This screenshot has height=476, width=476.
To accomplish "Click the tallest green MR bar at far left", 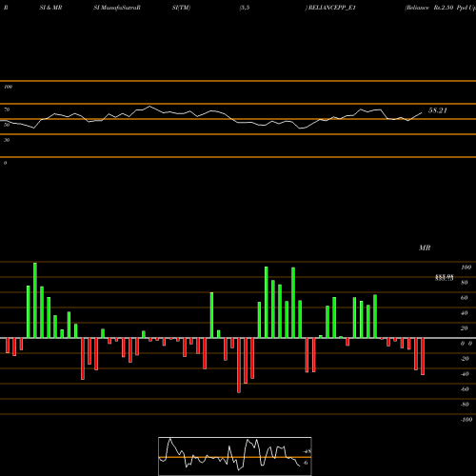I will (35, 300).
